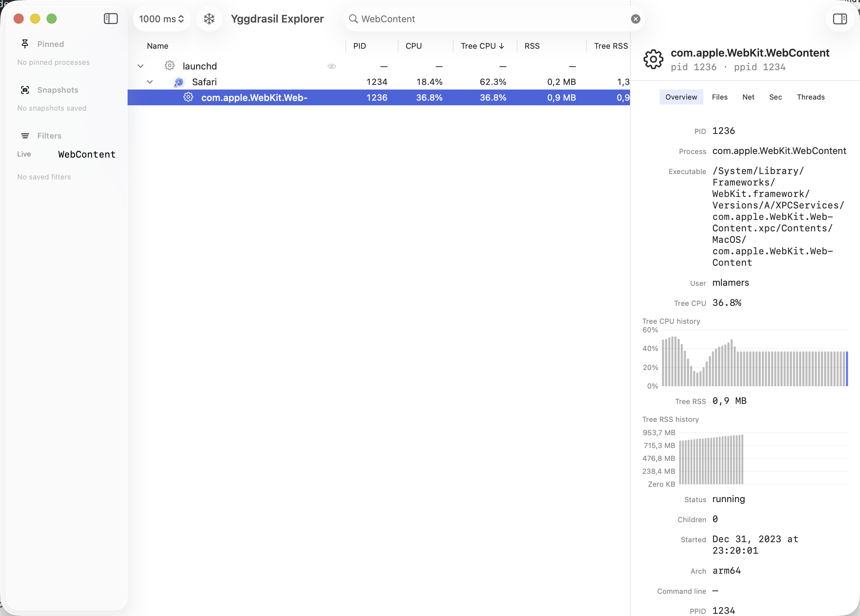Collapse the launchd tree row
This screenshot has height=616, width=860.
[140, 66]
